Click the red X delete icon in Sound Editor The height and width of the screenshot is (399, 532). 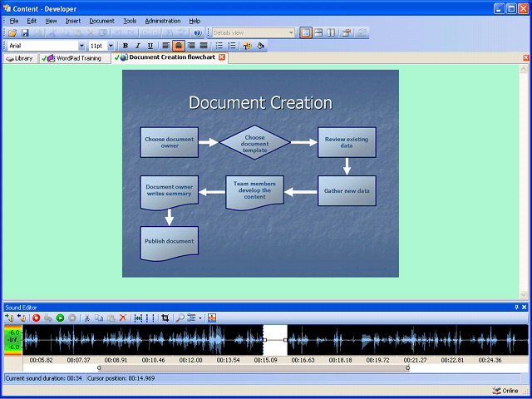123,318
